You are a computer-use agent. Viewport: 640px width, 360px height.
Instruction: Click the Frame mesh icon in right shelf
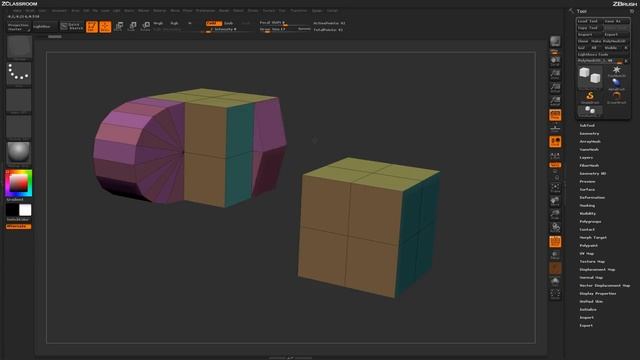click(x=555, y=187)
